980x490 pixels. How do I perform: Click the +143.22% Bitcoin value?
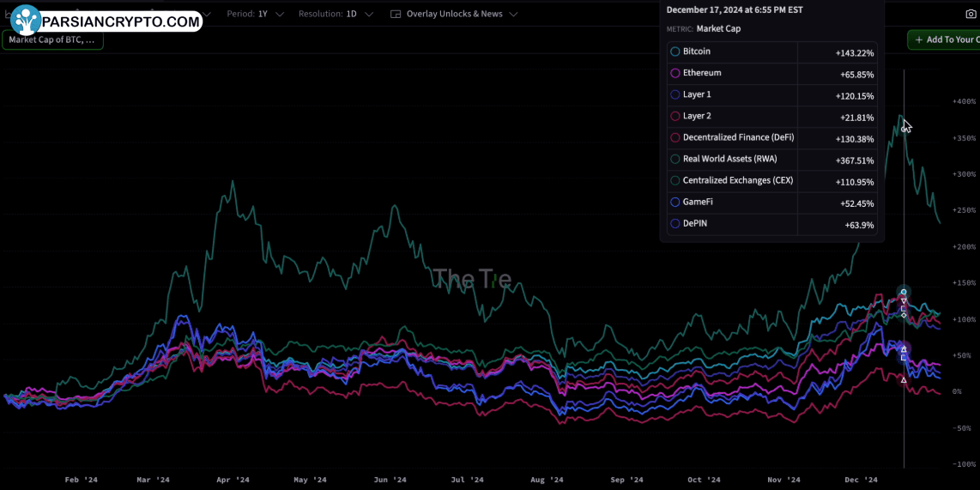[855, 53]
